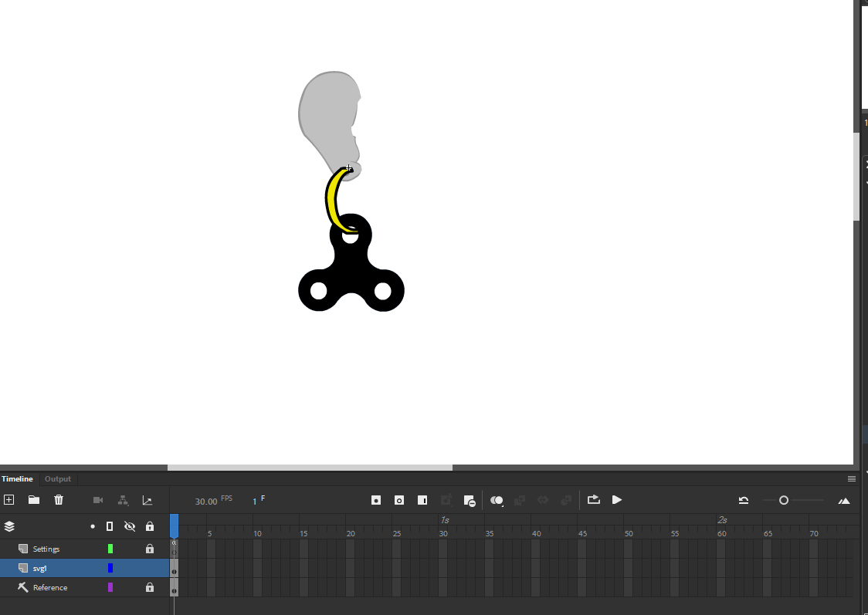Open the layer view options stack icon
Viewport: 868px width, 615px height.
[x=9, y=526]
